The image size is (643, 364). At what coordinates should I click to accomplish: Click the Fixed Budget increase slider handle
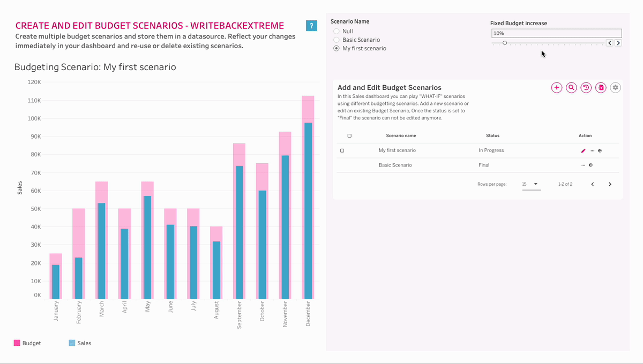tap(505, 43)
